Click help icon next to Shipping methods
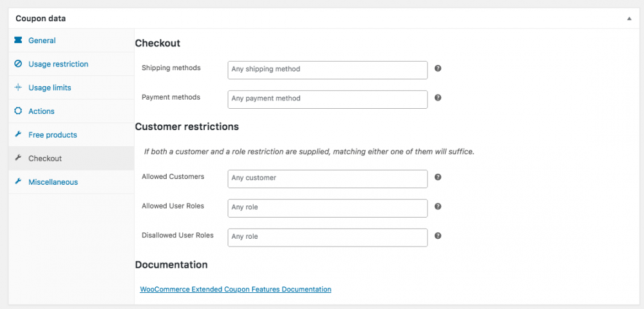 438,68
